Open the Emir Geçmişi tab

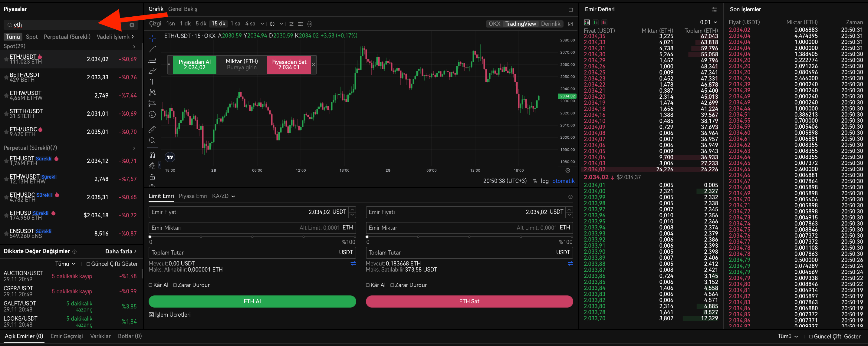point(66,336)
